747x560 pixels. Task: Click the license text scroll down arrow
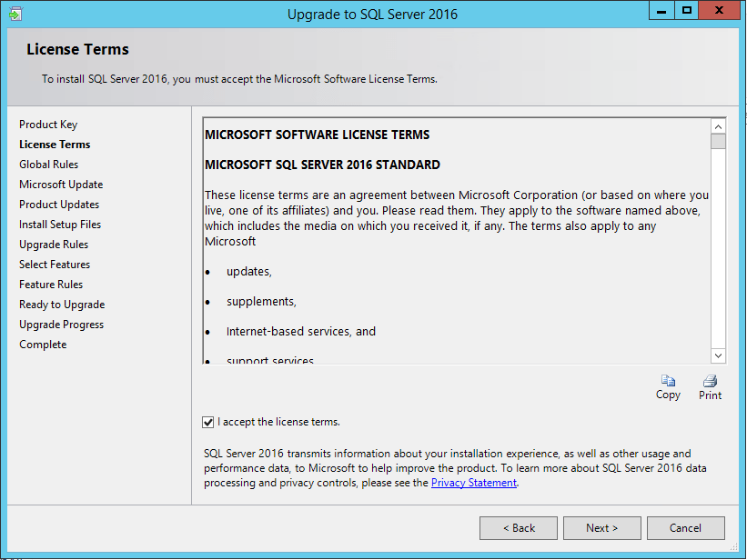pyautogui.click(x=719, y=355)
